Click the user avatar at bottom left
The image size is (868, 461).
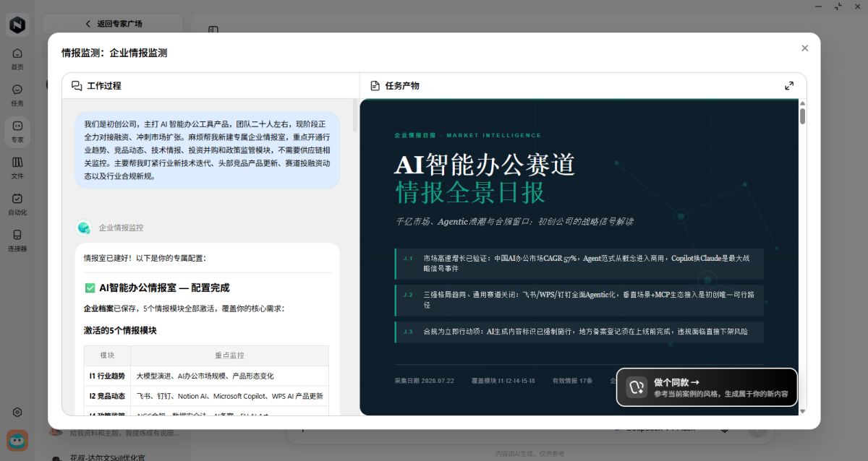(17, 440)
